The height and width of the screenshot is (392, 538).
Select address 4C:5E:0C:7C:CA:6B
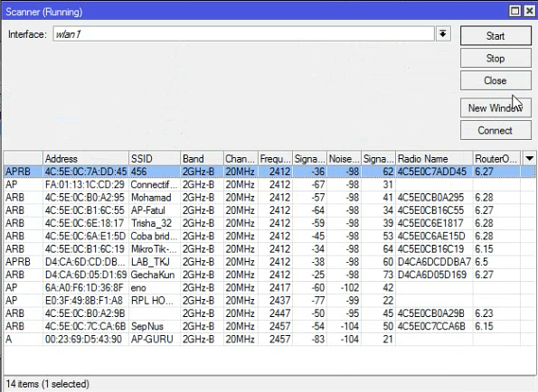85,326
